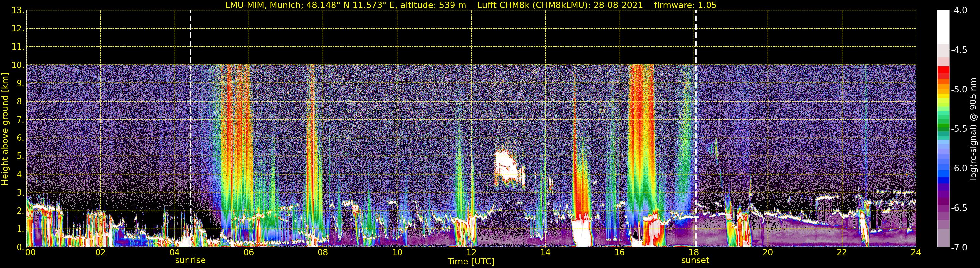
Task: Click the '13.' height tick label
Action: point(18,11)
